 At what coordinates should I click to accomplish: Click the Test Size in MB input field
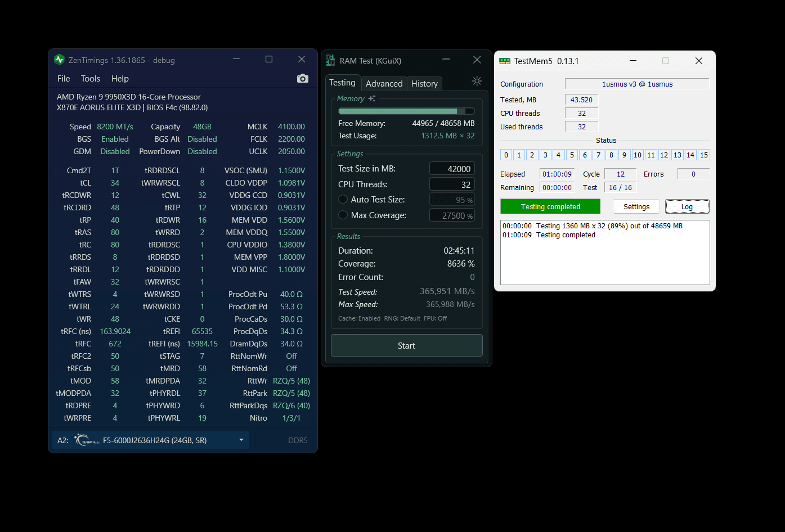click(x=452, y=169)
